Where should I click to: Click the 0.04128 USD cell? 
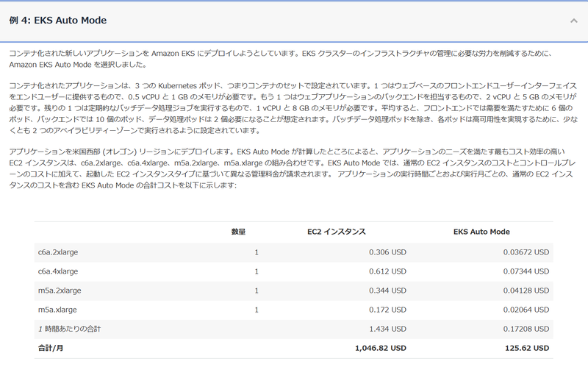tap(526, 291)
